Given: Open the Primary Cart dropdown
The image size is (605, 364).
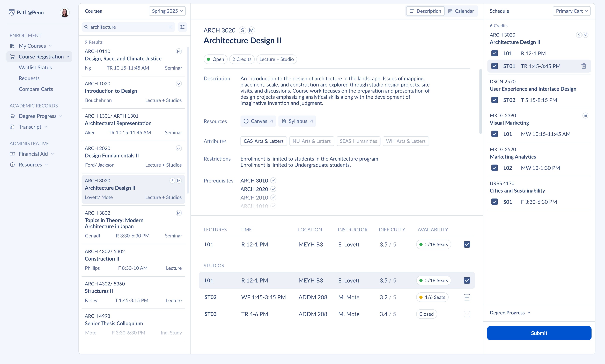Looking at the screenshot, I should tap(571, 11).
